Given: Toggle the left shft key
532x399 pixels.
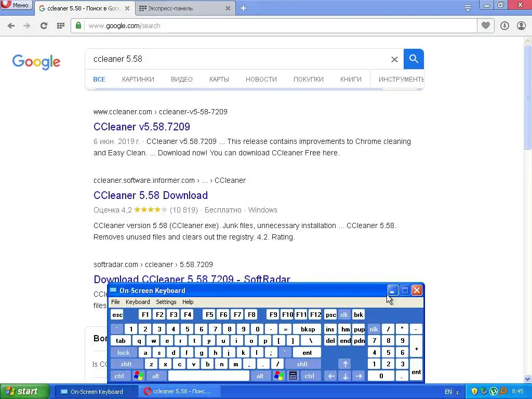Looking at the screenshot, I should click(126, 364).
